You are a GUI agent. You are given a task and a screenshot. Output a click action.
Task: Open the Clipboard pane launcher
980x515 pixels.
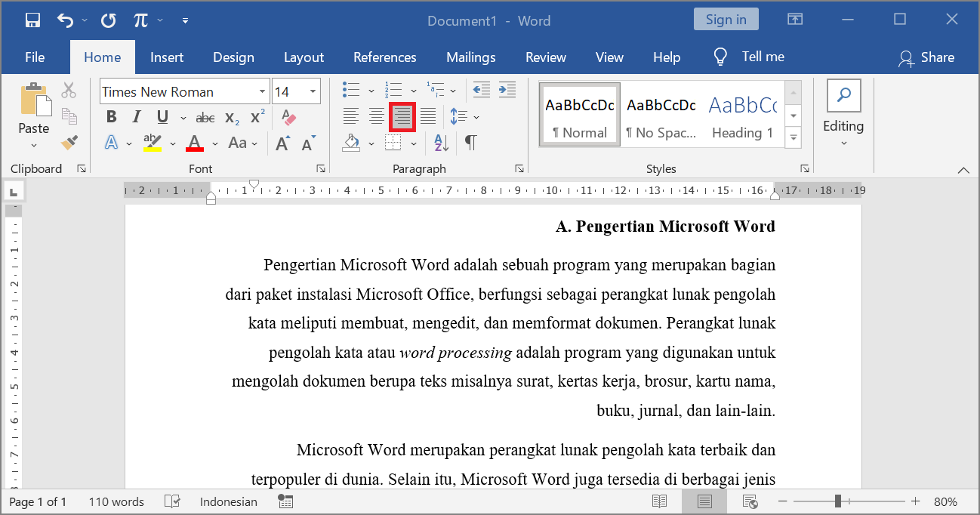(x=82, y=168)
